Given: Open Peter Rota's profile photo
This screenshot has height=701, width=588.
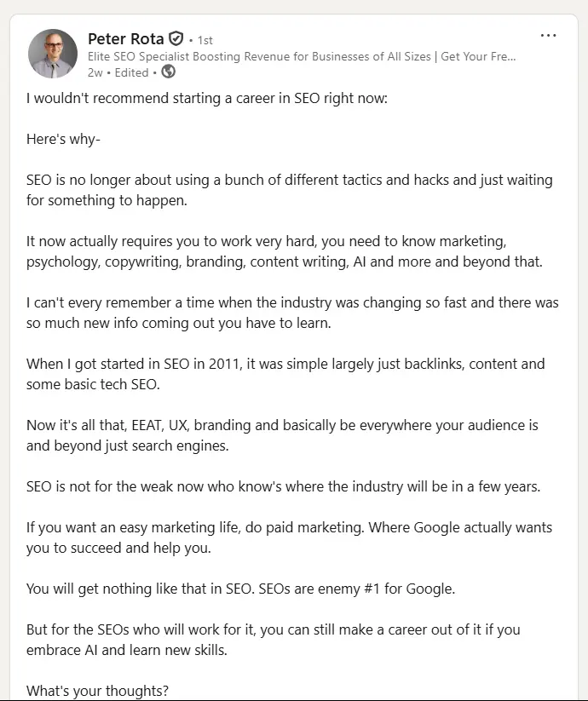Looking at the screenshot, I should click(53, 54).
